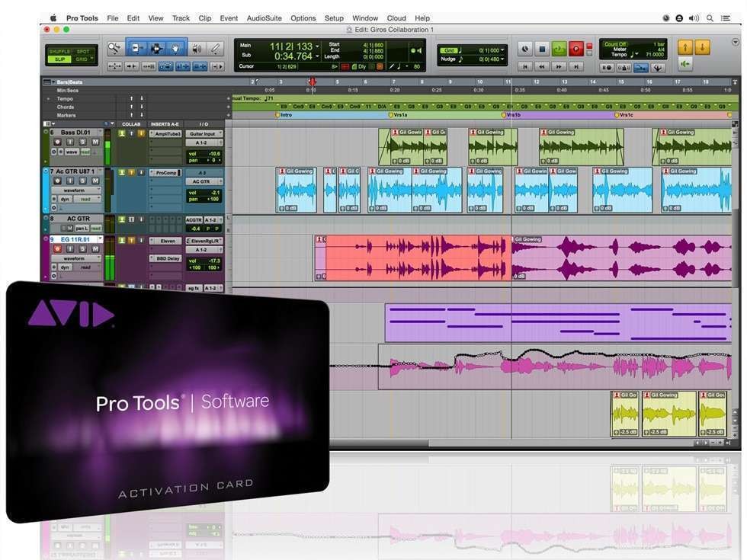Toggle the Metronome click button
Viewport: 747px width, 560px height.
[624, 68]
